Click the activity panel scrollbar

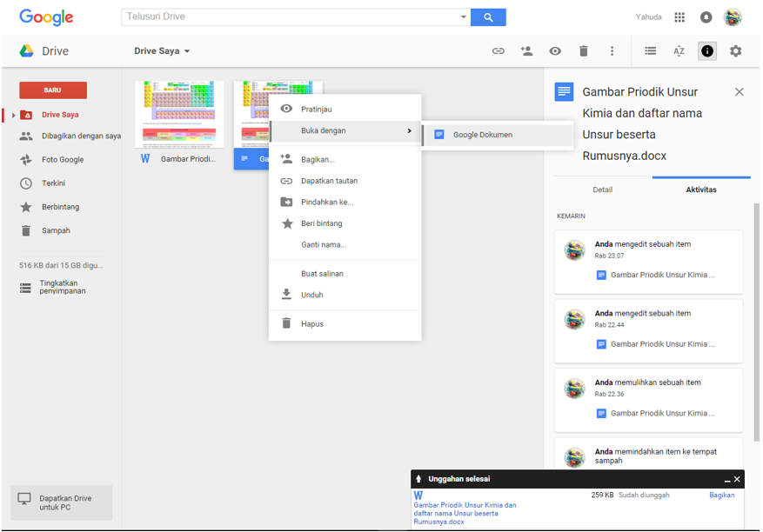(x=756, y=322)
